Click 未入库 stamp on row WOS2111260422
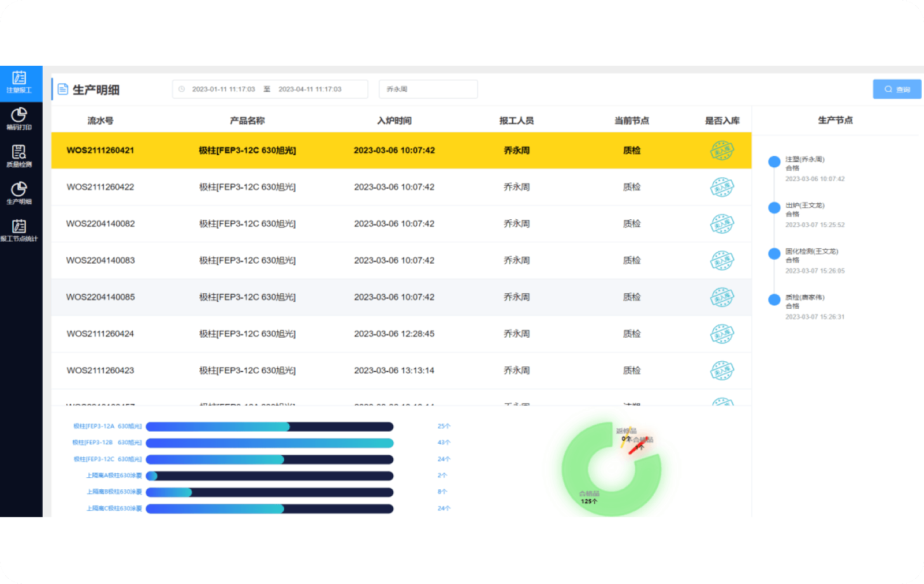The height and width of the screenshot is (584, 924). click(721, 187)
